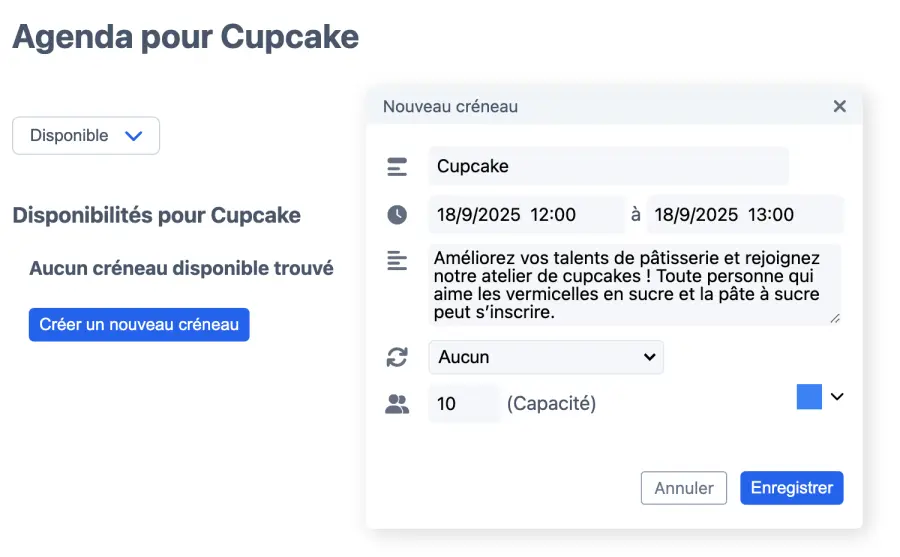Click the start date field showing 12:00
The width and height of the screenshot is (900, 557).
click(526, 214)
